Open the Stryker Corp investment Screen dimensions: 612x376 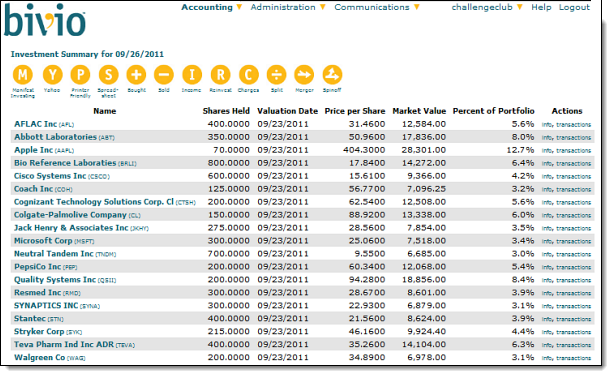tap(39, 331)
